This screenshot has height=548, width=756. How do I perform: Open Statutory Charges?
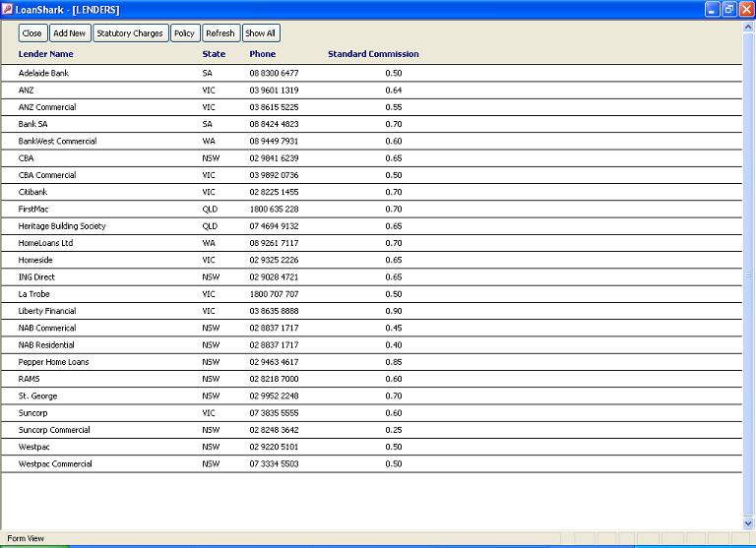point(130,33)
